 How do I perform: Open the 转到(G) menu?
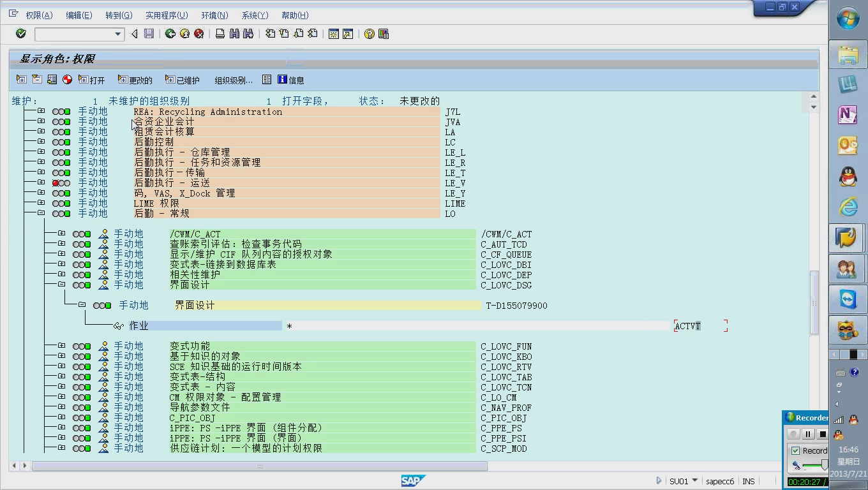[119, 15]
